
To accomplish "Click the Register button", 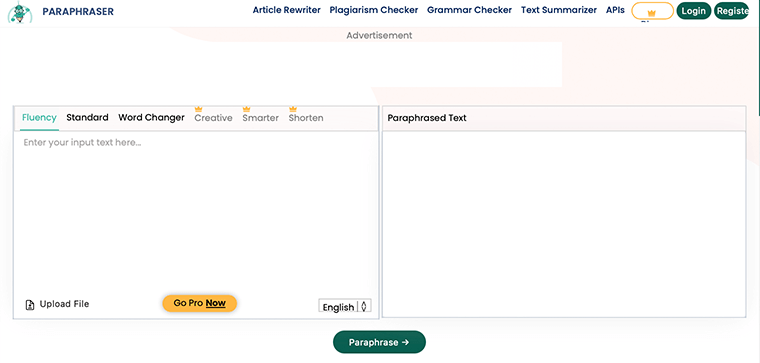I will pos(732,11).
